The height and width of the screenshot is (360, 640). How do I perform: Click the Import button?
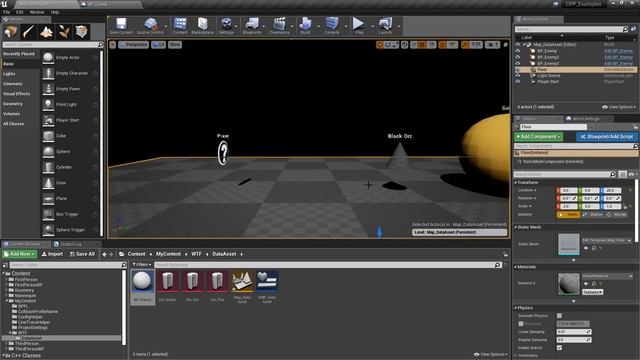click(x=52, y=254)
